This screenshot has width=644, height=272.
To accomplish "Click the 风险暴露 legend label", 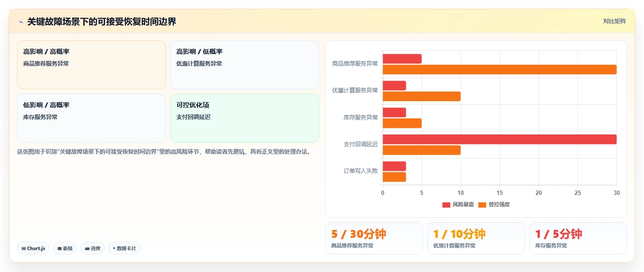I will click(463, 205).
